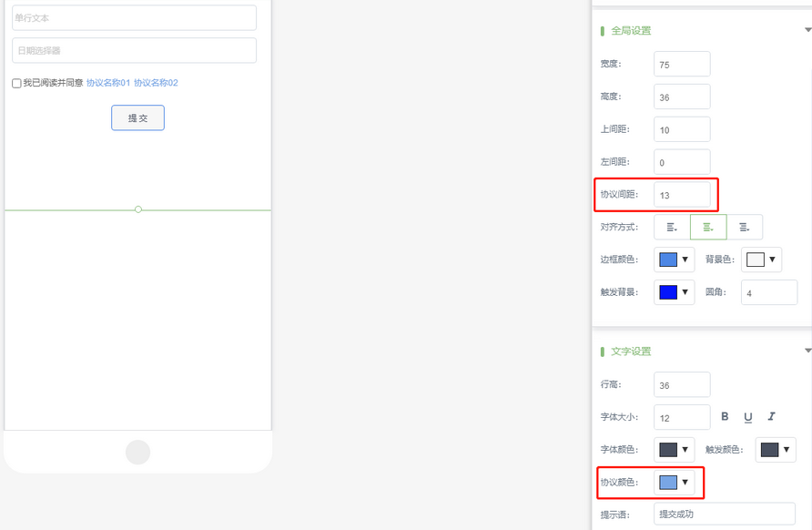Check the 我已阅读并同意 checkbox
The width and height of the screenshot is (812, 530).
point(16,84)
